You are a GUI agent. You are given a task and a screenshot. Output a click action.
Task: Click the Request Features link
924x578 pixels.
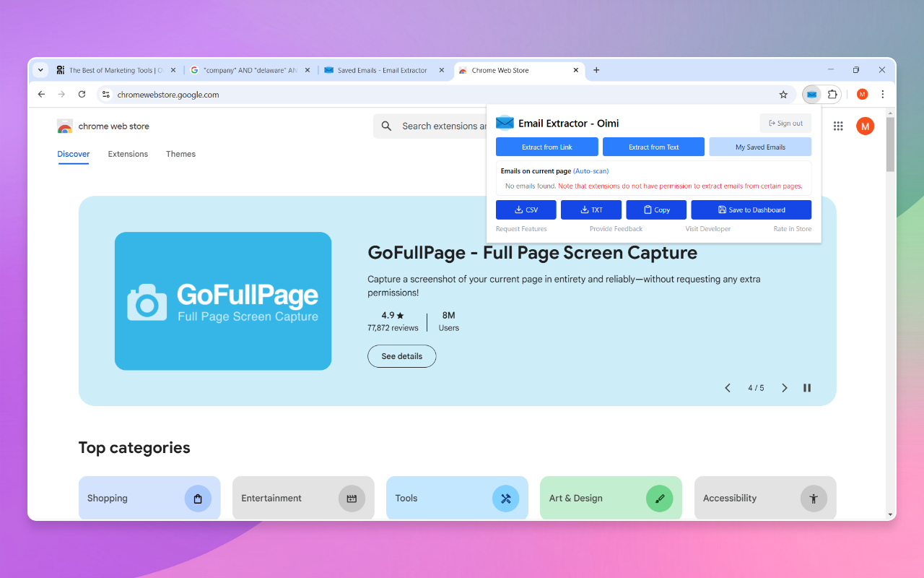(521, 229)
